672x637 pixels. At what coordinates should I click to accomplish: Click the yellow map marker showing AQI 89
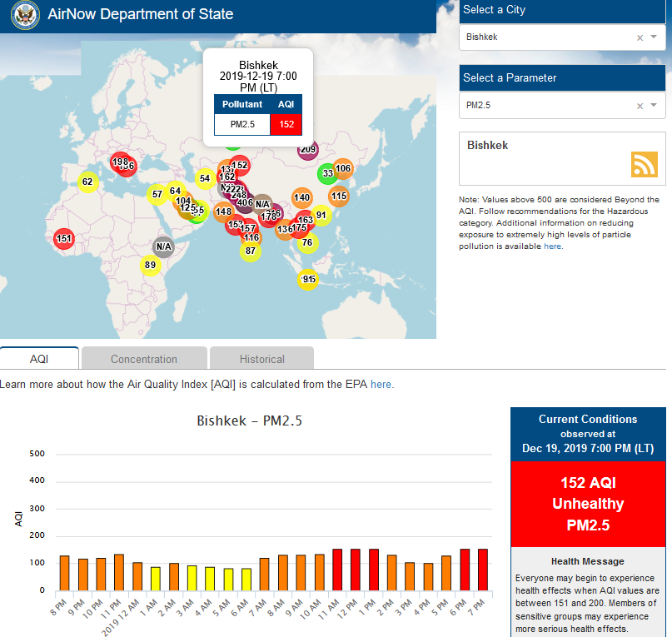point(150,266)
